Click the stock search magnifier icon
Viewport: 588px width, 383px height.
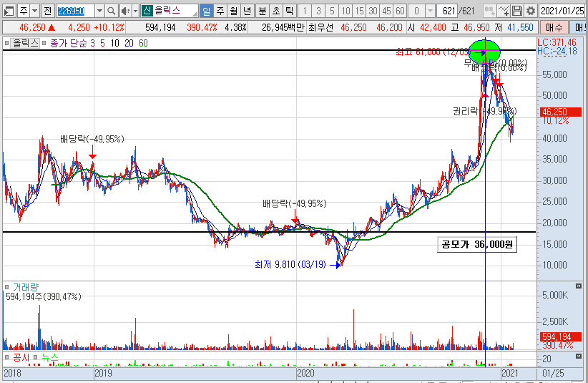112,11
